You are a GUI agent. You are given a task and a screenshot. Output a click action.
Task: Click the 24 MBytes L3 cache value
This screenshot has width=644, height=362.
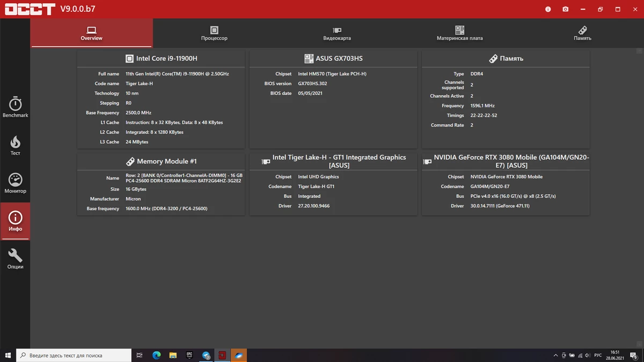tap(137, 142)
